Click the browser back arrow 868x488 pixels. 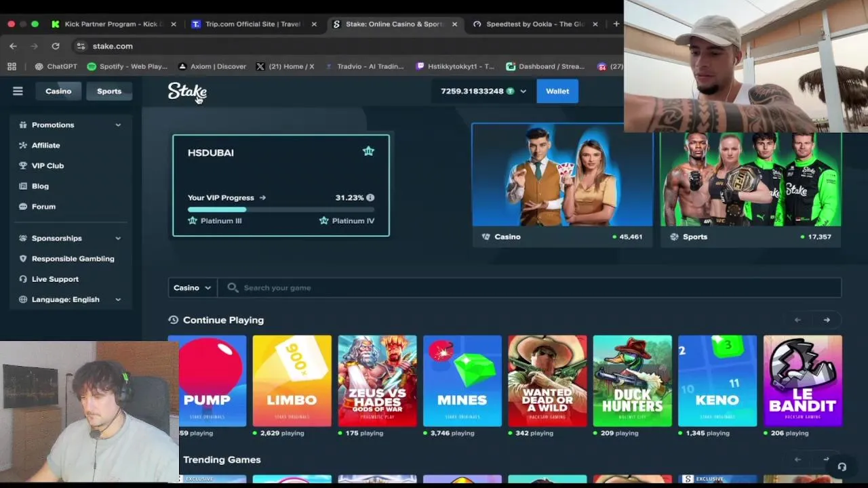coord(13,46)
